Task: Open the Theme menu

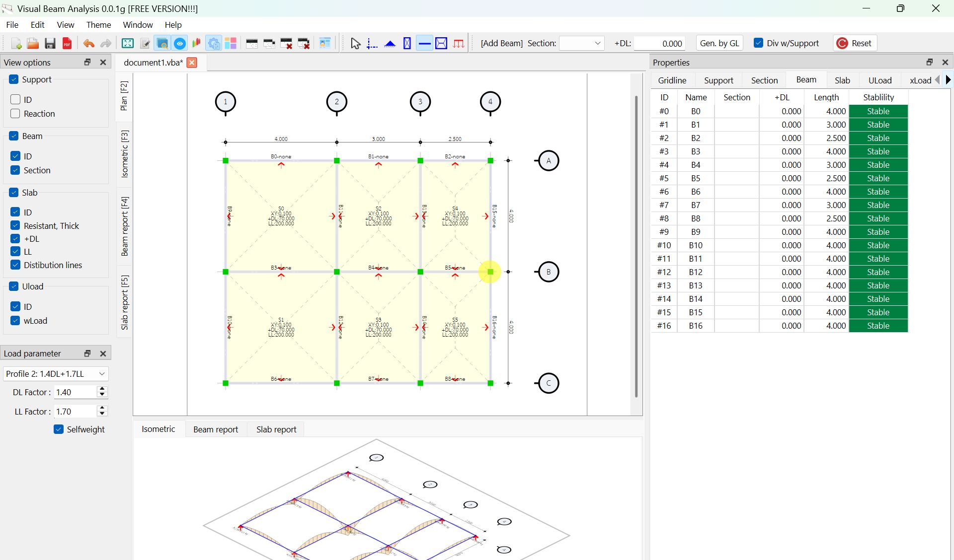Action: pos(98,25)
